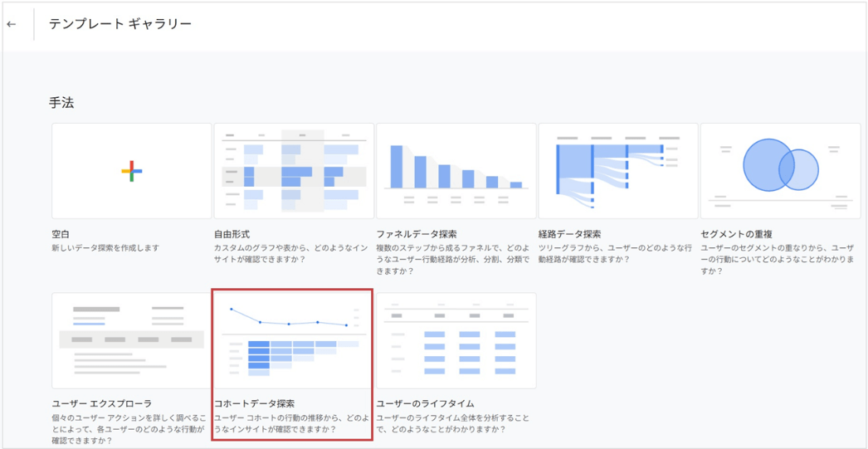
Task: Click description starting ユーザー コホートの行動の推移
Action: (292, 423)
